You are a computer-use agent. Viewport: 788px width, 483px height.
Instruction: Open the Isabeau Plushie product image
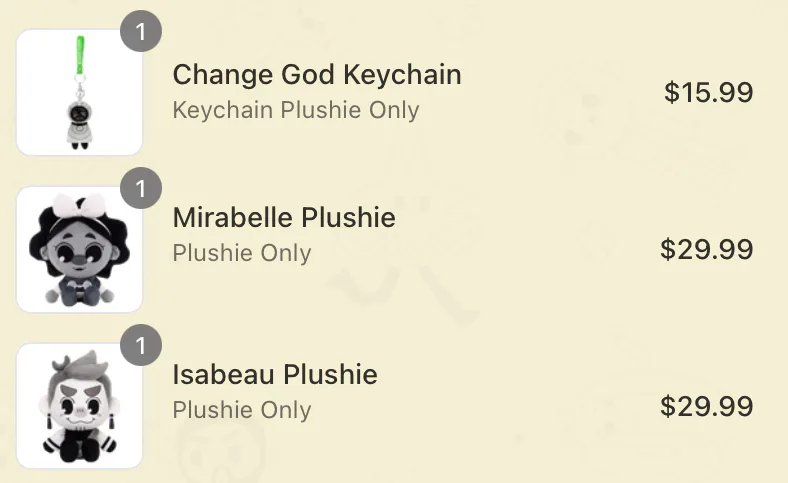tap(79, 406)
